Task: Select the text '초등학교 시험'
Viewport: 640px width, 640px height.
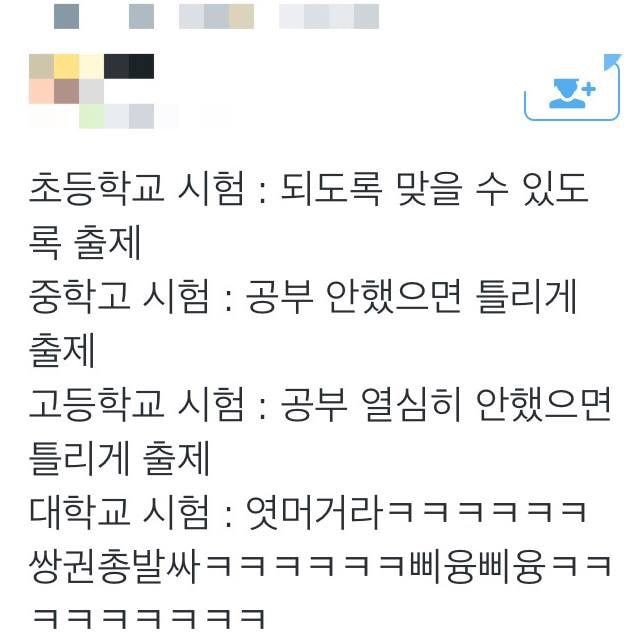Action: coord(138,189)
